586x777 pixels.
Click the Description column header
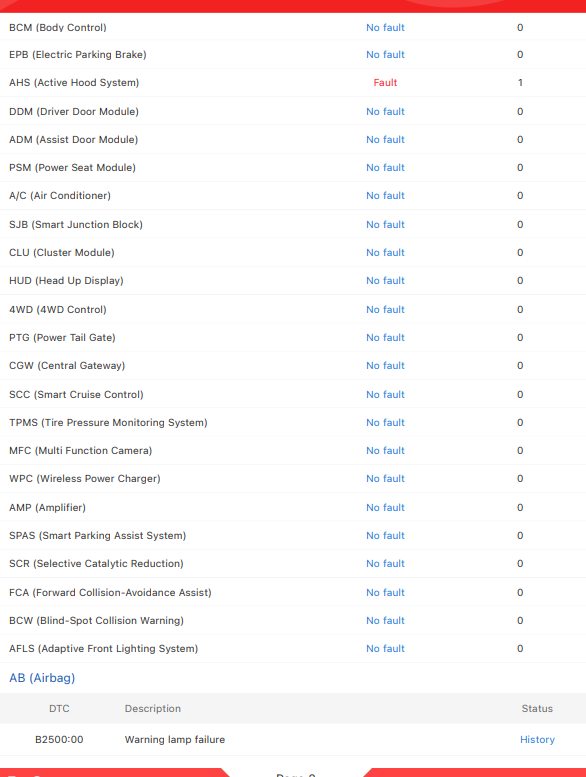click(x=153, y=709)
